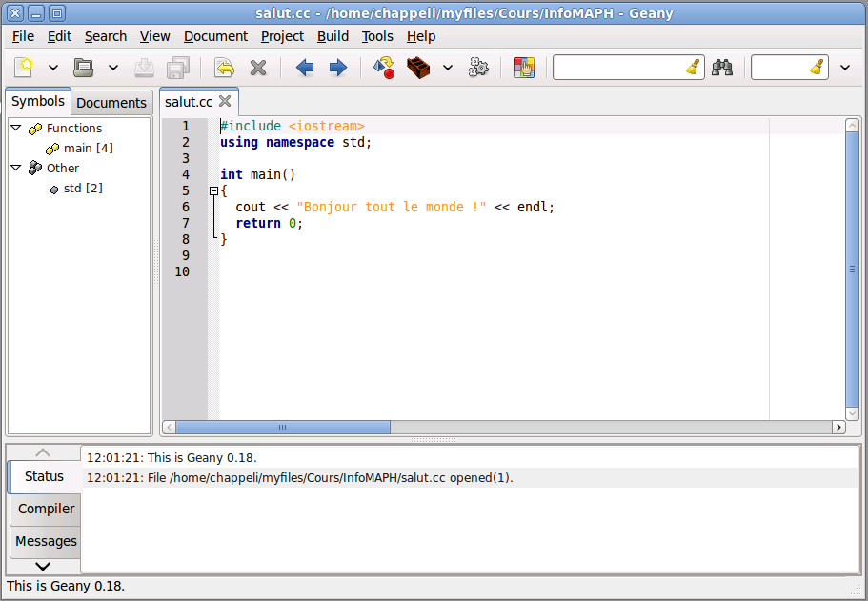Click the horizontal scrollbar left arrow

tap(170, 428)
